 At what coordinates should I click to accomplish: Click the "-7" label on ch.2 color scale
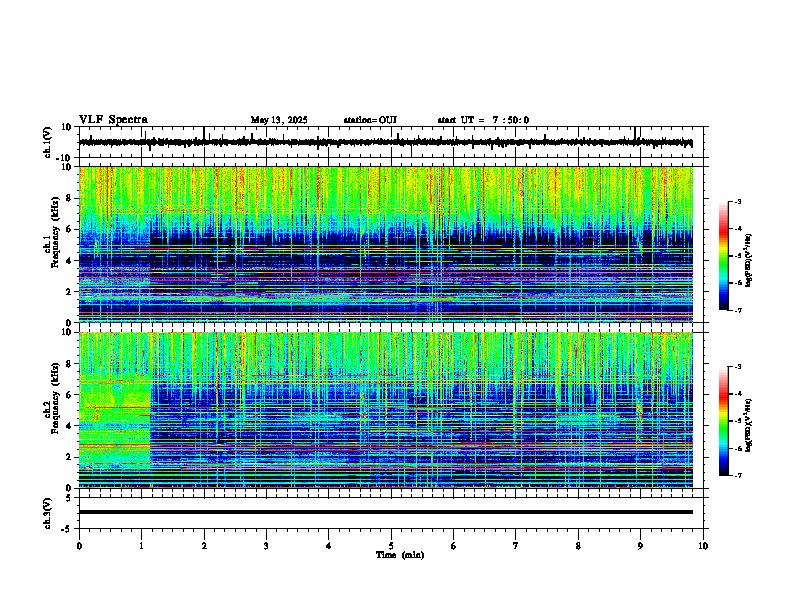pos(738,475)
